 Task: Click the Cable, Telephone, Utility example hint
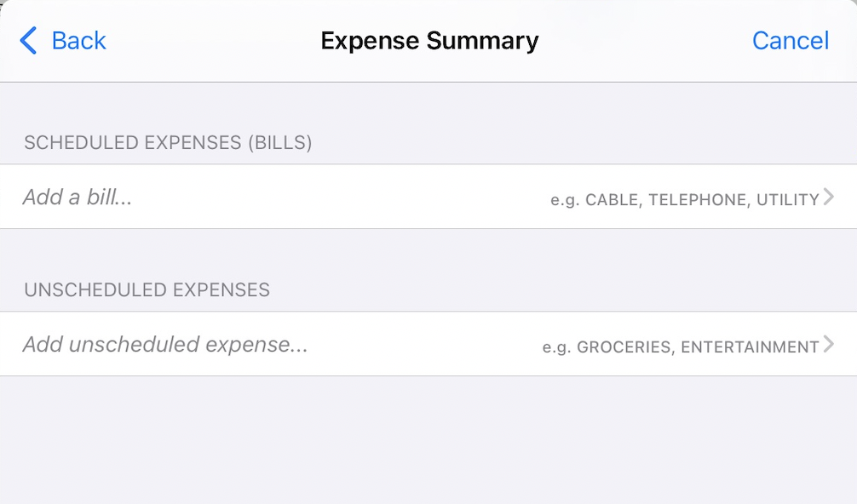pyautogui.click(x=684, y=200)
